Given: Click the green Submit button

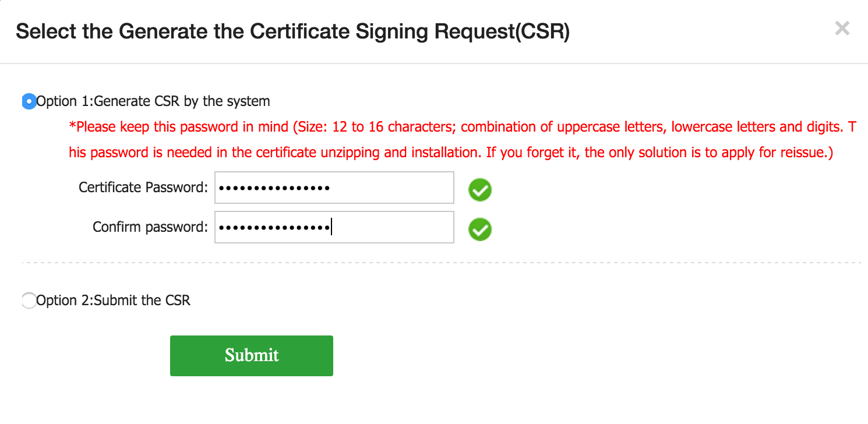Looking at the screenshot, I should click(252, 355).
